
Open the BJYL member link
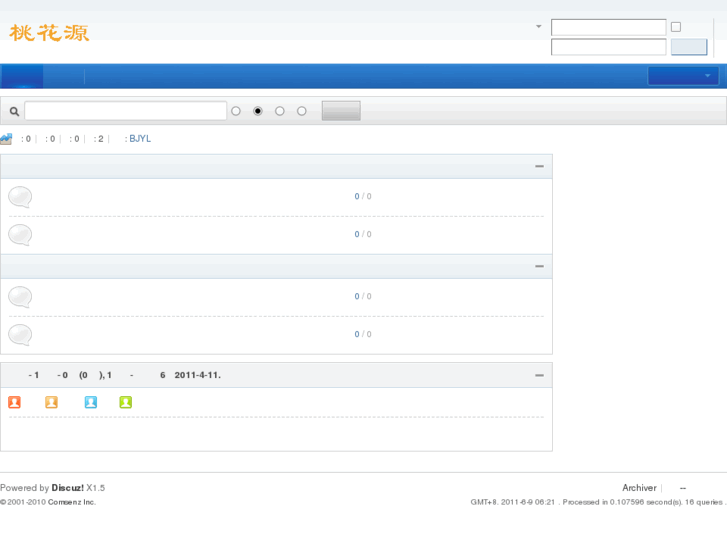pyautogui.click(x=140, y=139)
